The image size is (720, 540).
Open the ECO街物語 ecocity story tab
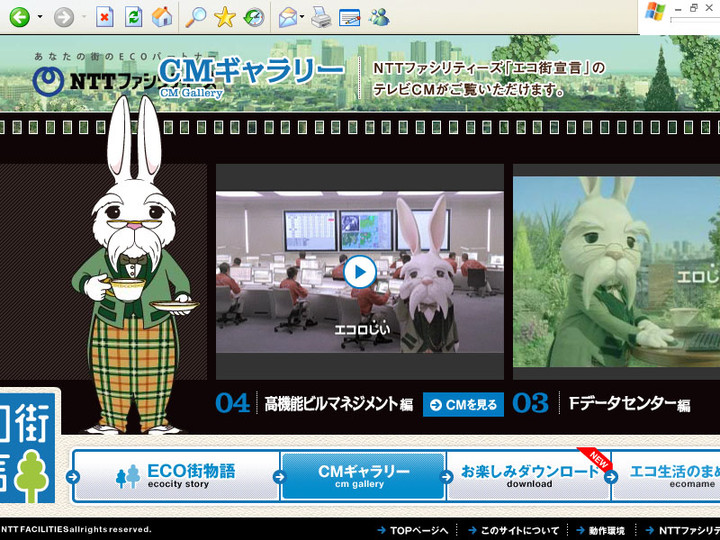point(177,476)
